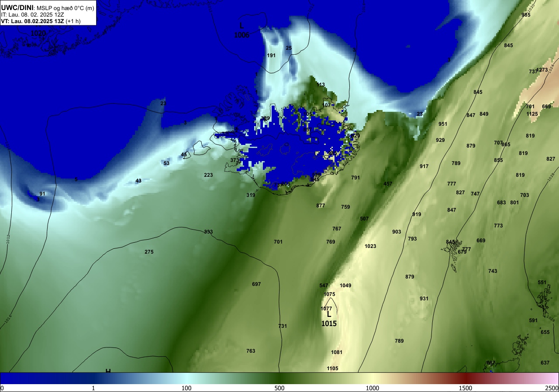
Task: Click the 457 height value
Action: click(x=388, y=184)
